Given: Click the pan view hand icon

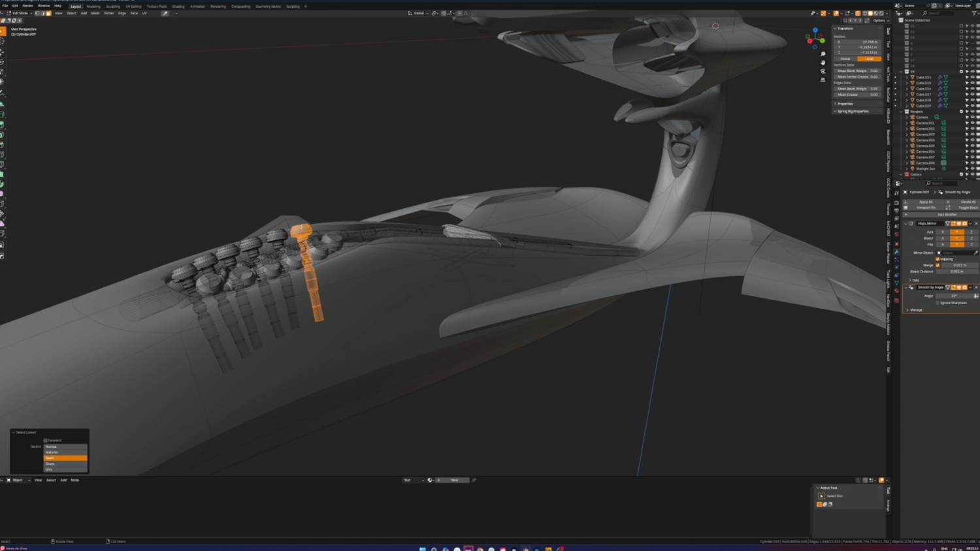Looking at the screenshot, I should [x=823, y=63].
